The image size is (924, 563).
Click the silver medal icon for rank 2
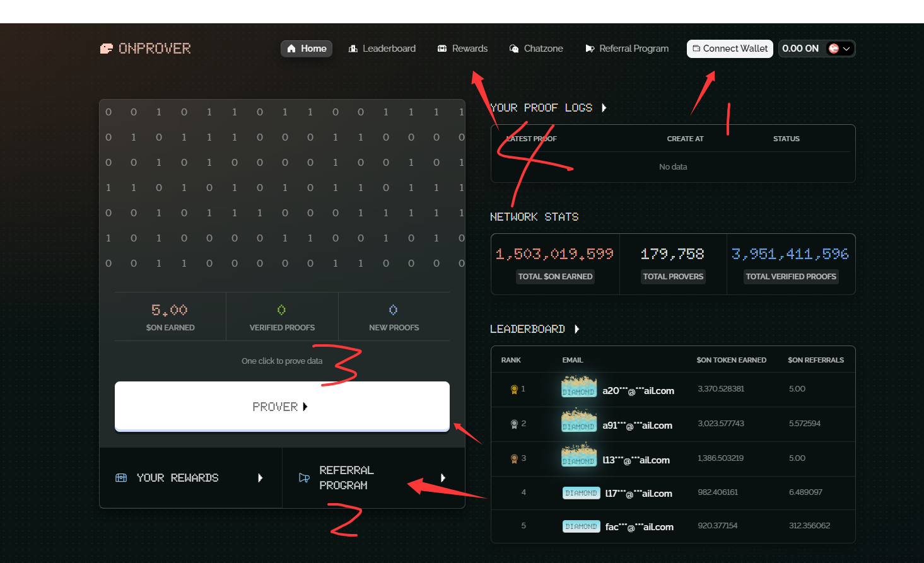point(514,423)
